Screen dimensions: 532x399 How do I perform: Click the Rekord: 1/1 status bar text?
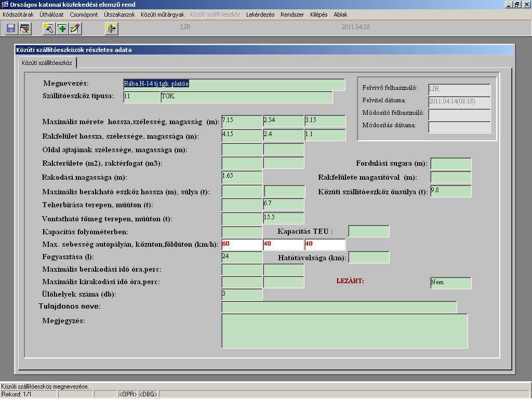16,394
